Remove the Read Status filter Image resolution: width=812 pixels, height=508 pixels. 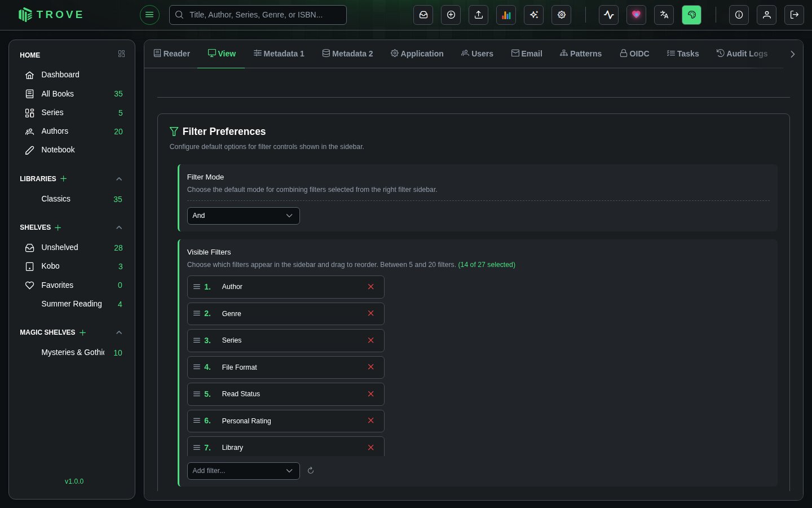pos(371,394)
